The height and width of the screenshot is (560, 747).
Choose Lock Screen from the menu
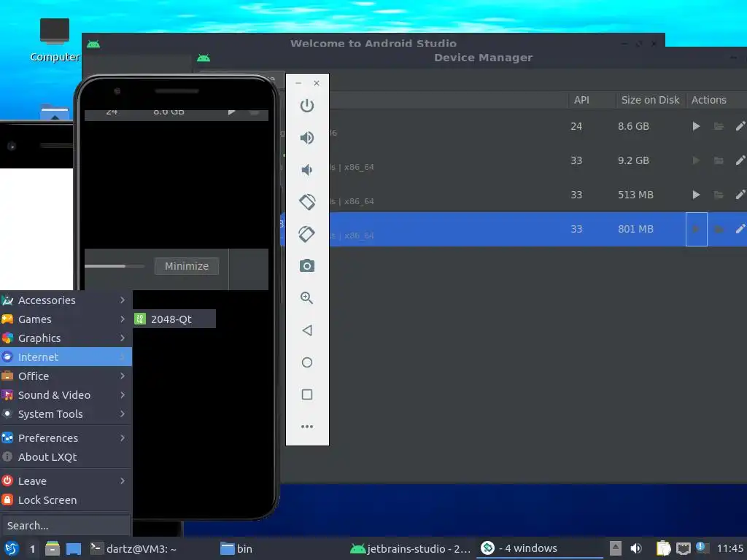[66, 500]
